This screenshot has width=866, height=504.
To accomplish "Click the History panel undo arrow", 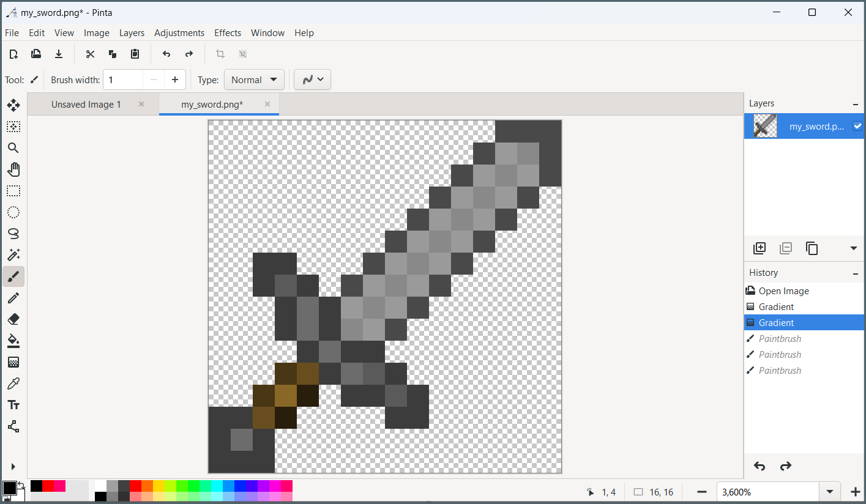I will pyautogui.click(x=760, y=466).
